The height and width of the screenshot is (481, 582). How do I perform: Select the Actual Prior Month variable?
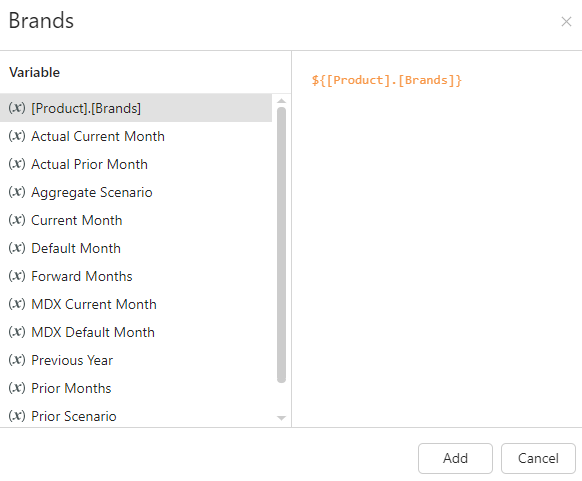(136, 164)
